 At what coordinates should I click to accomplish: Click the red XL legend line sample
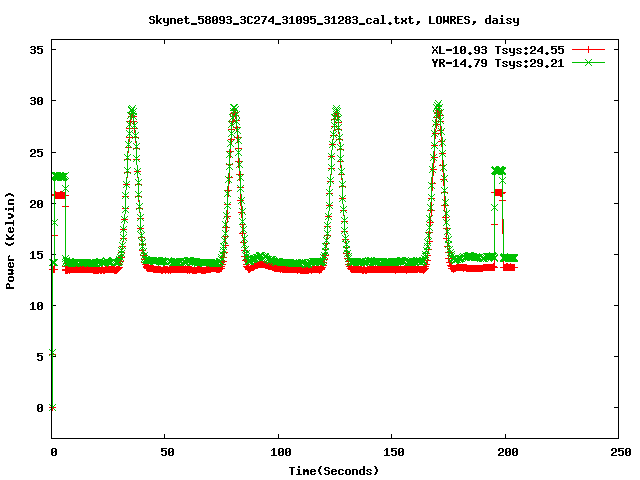[588, 50]
